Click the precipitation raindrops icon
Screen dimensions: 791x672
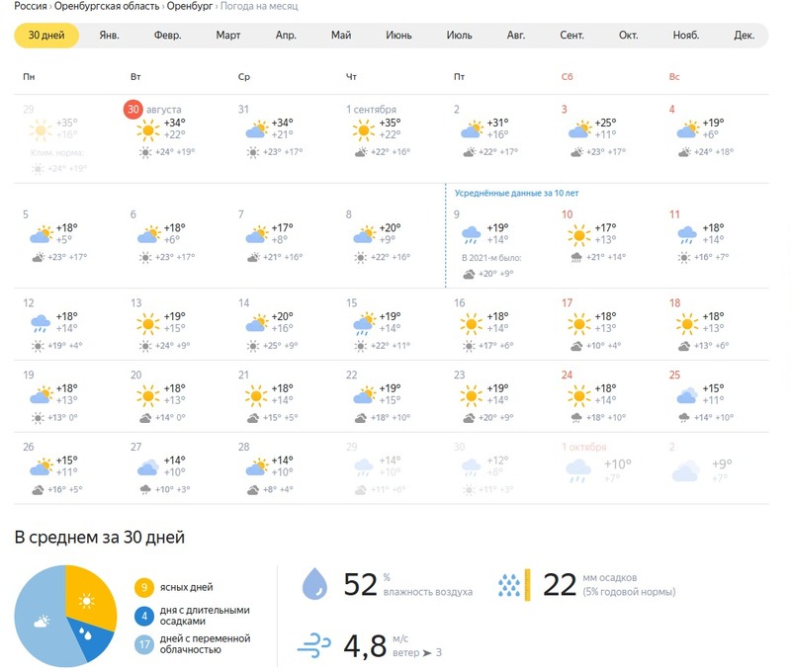pos(509,584)
